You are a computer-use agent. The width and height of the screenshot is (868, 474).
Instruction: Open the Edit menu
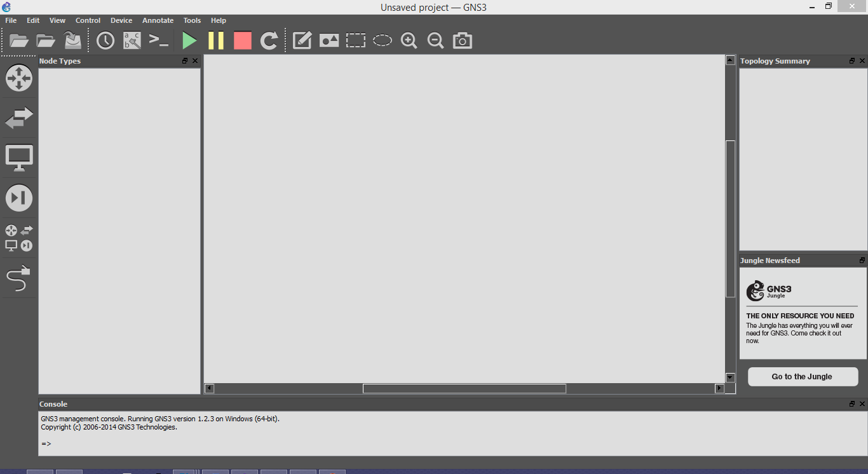[33, 20]
